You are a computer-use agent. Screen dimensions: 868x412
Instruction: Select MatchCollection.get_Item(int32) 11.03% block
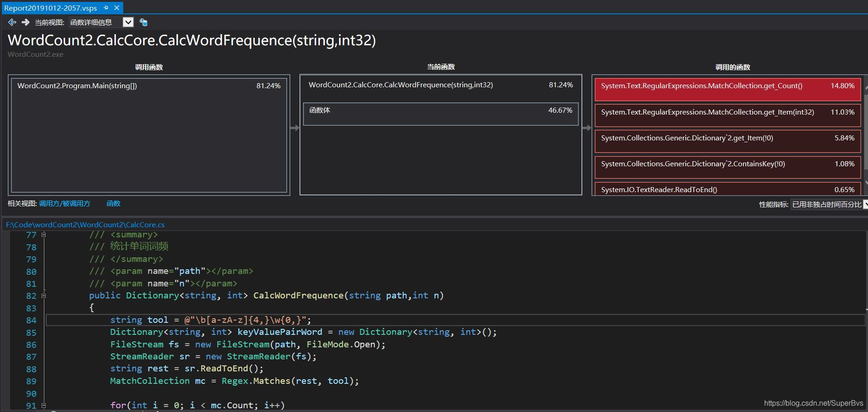[728, 115]
